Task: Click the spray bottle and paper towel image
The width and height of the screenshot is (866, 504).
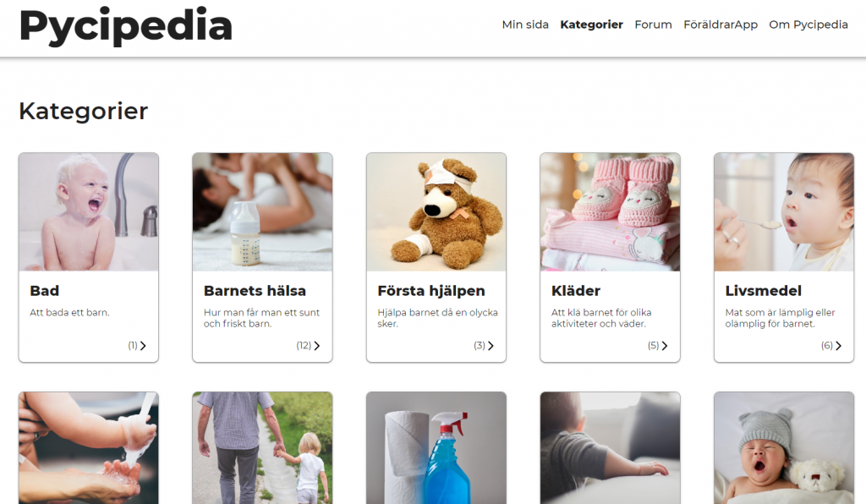Action: pyautogui.click(x=436, y=447)
